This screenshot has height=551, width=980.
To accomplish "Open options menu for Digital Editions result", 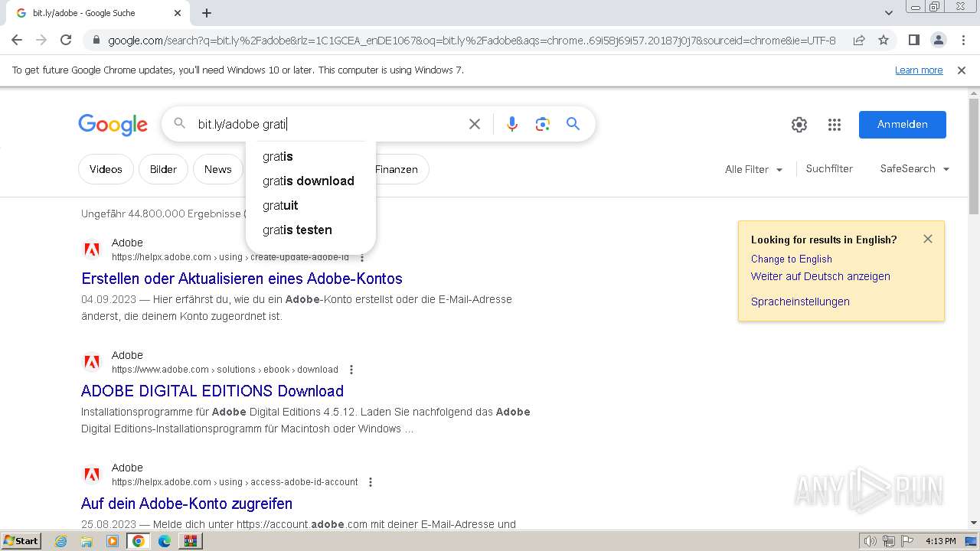I will [x=351, y=370].
